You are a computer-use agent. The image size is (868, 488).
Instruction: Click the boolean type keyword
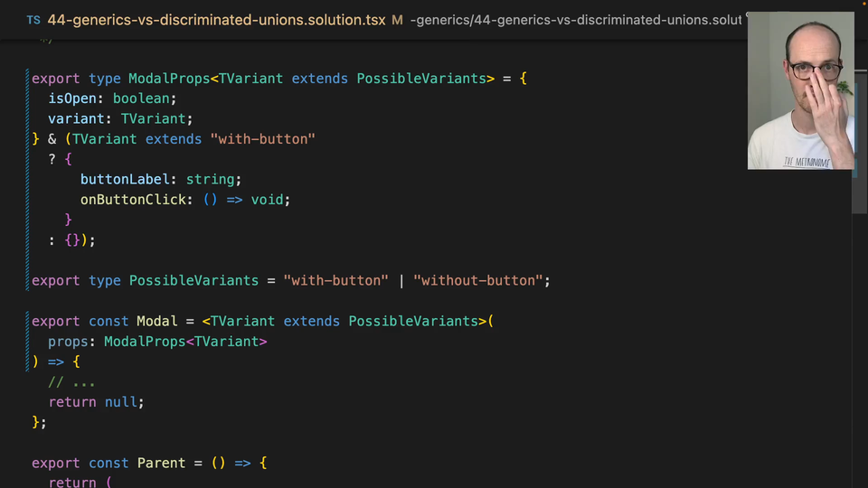(x=141, y=99)
